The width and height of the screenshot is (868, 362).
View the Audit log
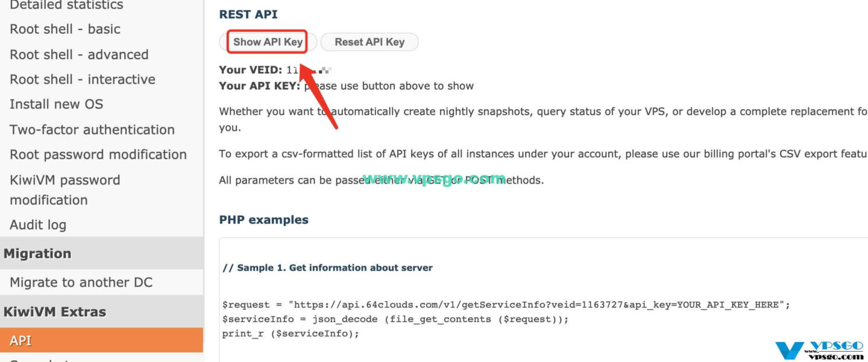[38, 225]
